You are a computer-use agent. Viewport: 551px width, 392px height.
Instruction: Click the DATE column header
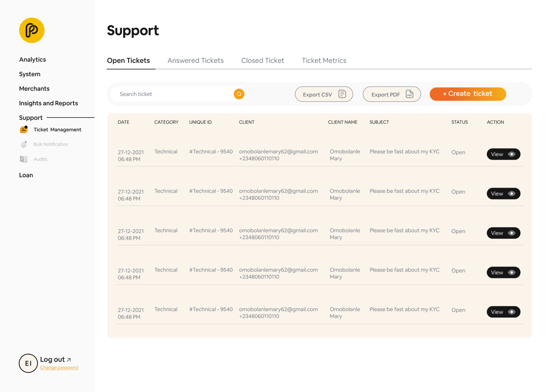click(x=124, y=122)
